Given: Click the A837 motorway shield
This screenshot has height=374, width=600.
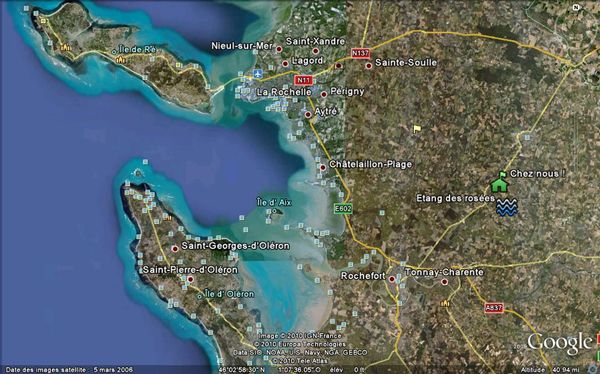Looking at the screenshot, I should coord(494,308).
